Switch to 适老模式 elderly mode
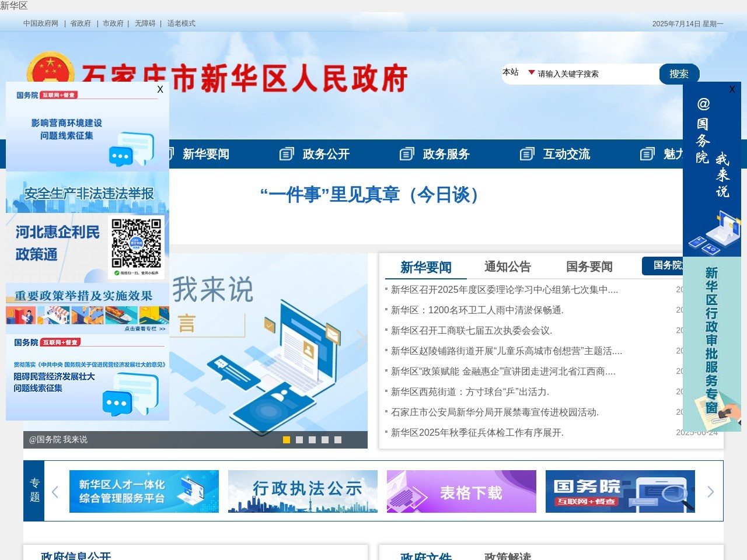This screenshot has width=747, height=560. (181, 23)
